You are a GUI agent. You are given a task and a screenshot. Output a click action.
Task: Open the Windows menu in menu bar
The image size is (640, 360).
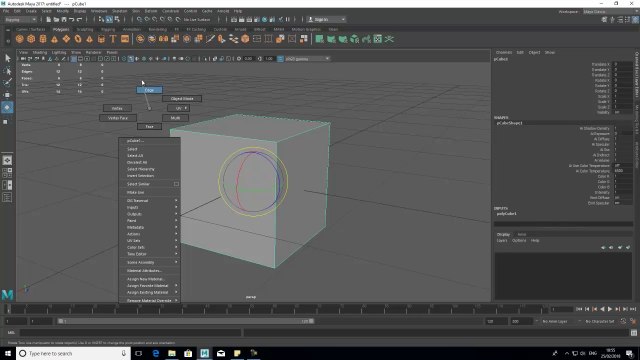tap(99, 11)
